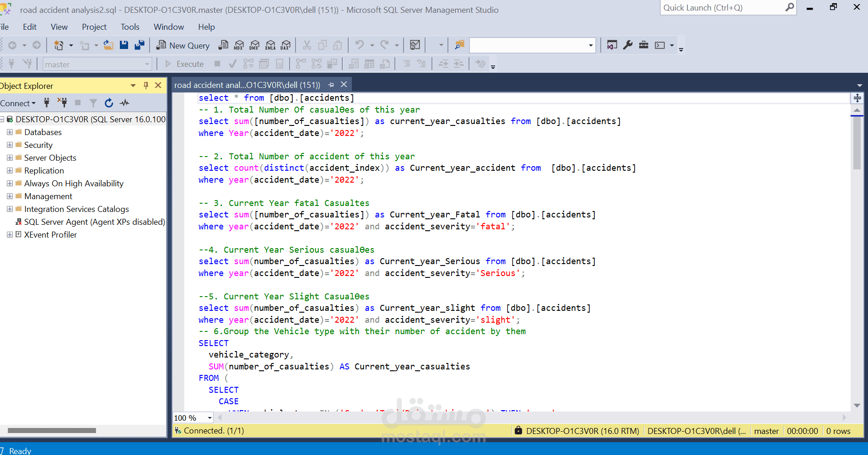This screenshot has width=868, height=455.
Task: Open a new MDX query
Action: 239,45
